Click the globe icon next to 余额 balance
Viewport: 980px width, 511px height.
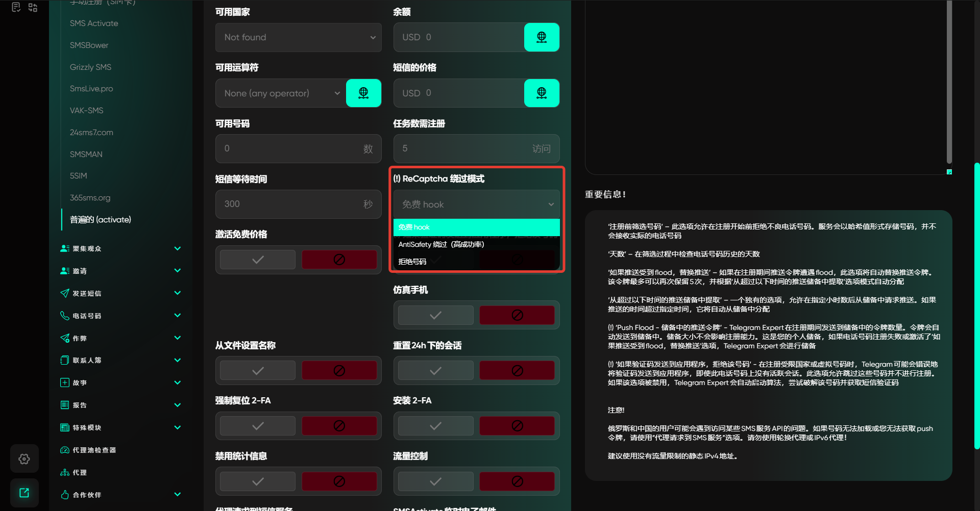pos(542,37)
